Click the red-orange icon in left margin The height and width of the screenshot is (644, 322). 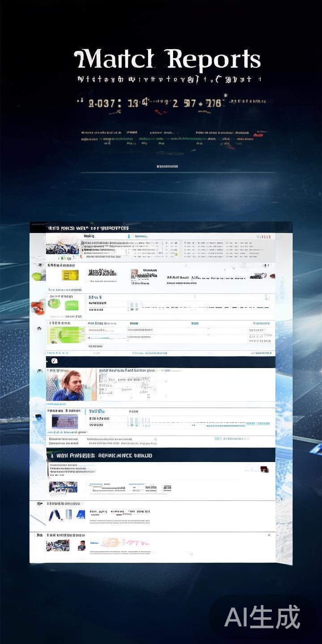click(x=38, y=306)
